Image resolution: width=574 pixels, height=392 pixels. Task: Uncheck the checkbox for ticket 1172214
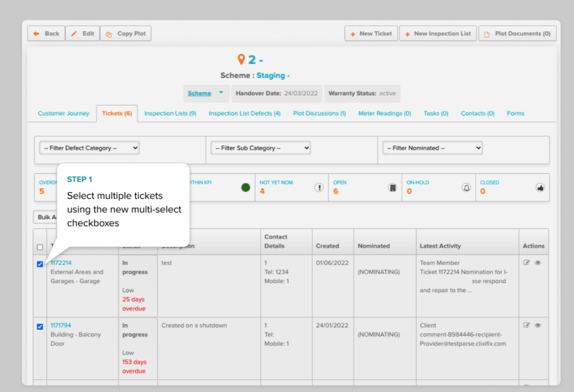point(40,264)
